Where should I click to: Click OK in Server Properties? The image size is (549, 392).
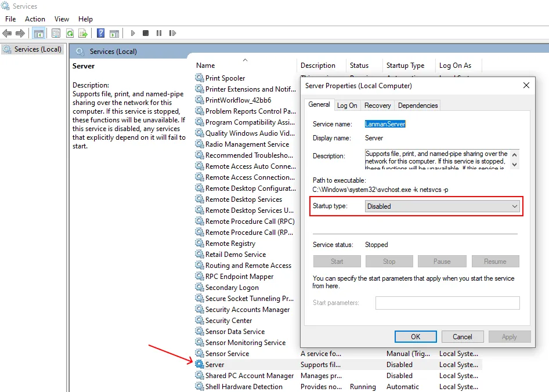416,337
